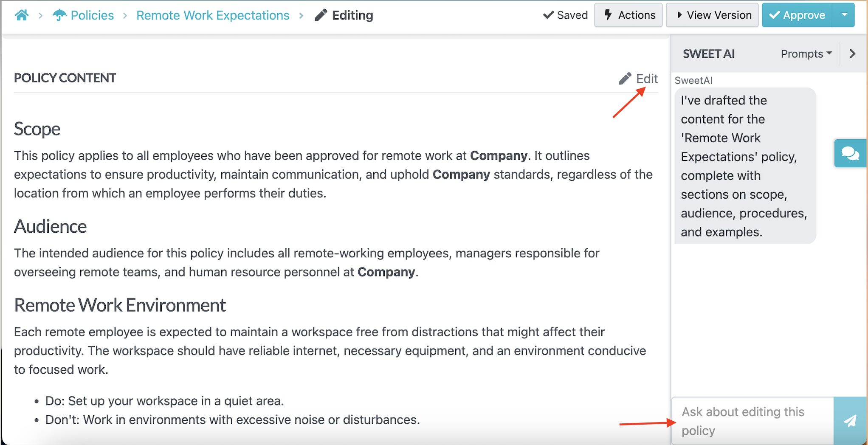Click the Edit pencil above policy content

(x=625, y=78)
